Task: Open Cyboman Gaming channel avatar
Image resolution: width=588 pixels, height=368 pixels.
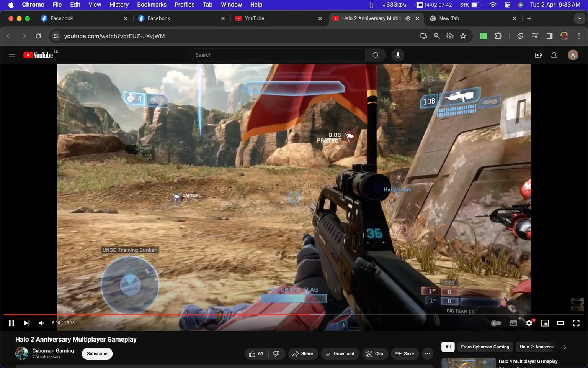Action: coord(22,353)
